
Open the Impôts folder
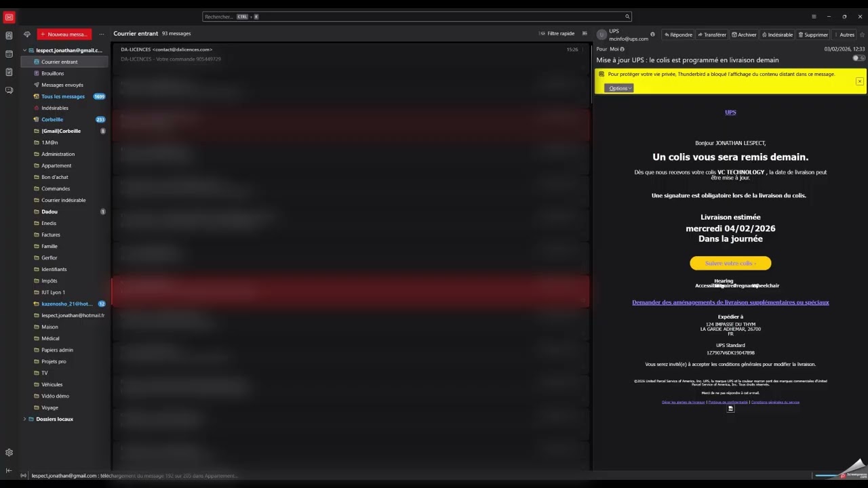64,281
